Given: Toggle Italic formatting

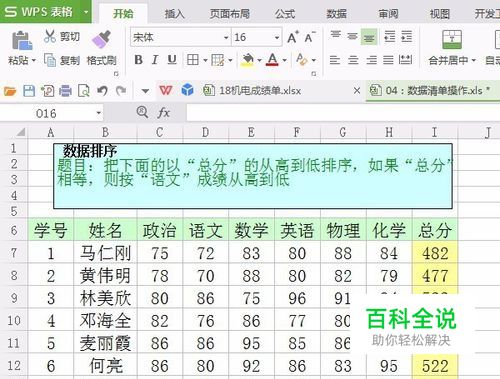Looking at the screenshot, I should (155, 60).
